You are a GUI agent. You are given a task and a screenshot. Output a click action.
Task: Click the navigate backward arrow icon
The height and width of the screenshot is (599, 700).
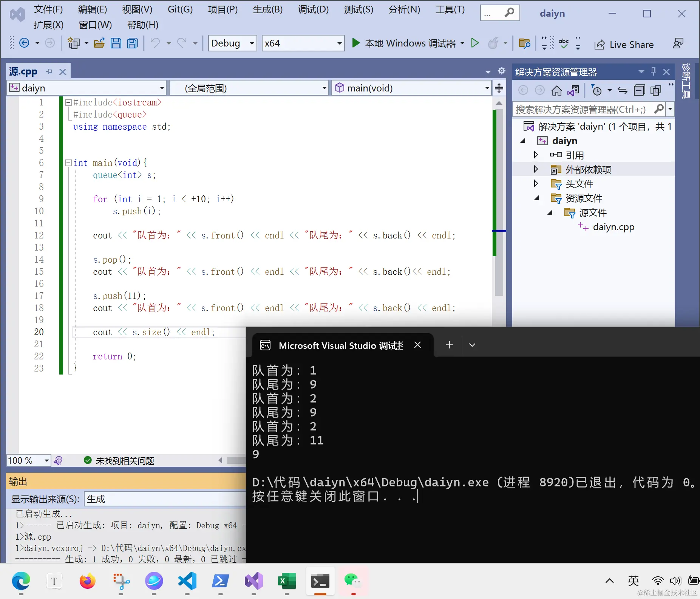24,43
